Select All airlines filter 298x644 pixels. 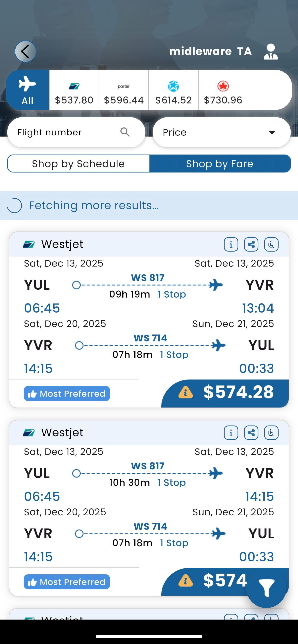(27, 90)
